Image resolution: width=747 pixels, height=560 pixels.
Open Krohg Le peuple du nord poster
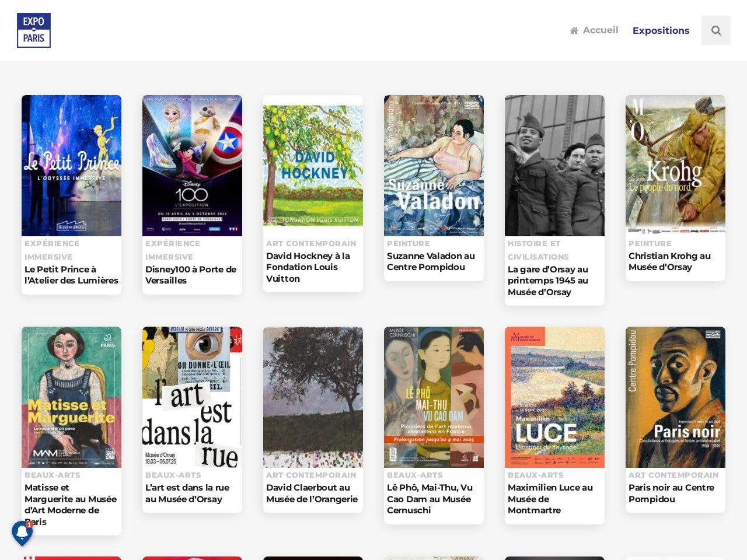[675, 166]
